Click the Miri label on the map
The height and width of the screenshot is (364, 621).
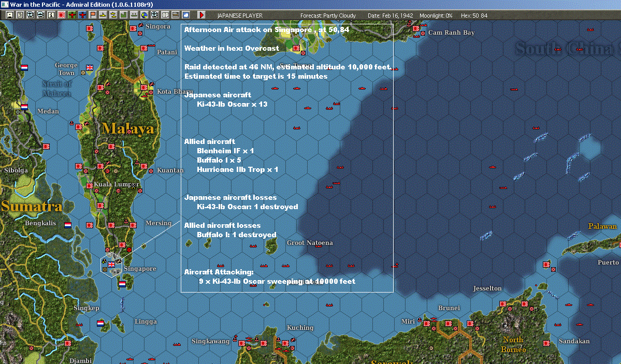[x=408, y=321]
